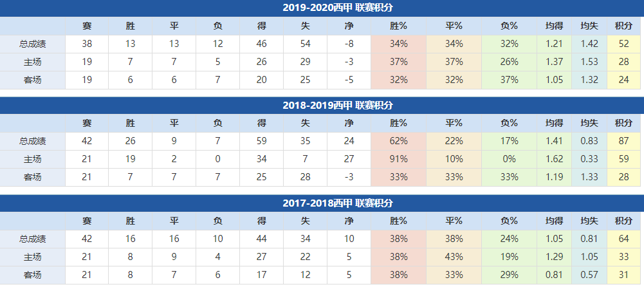Click 平% header in 2018-2019 table
This screenshot has width=644, height=289.
pos(453,124)
